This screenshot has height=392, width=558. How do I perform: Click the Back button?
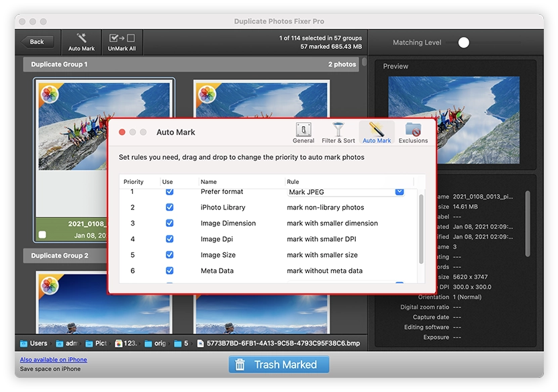[x=37, y=42]
